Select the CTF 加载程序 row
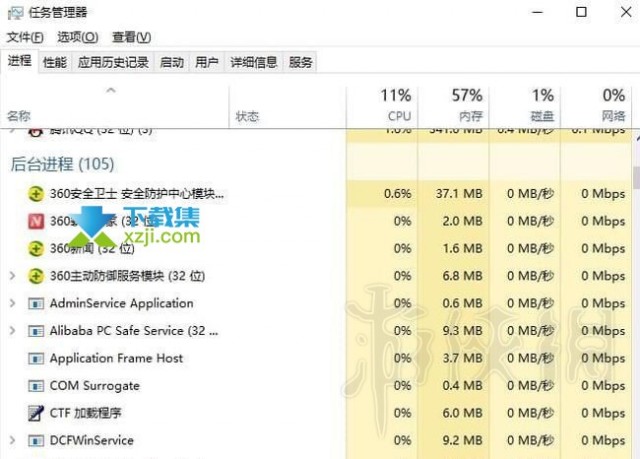The width and height of the screenshot is (640, 459). click(316, 413)
